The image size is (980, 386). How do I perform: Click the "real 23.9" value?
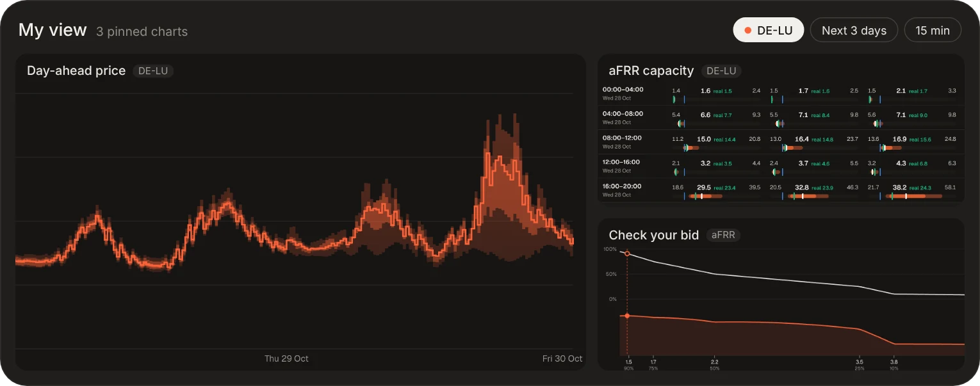pyautogui.click(x=822, y=188)
